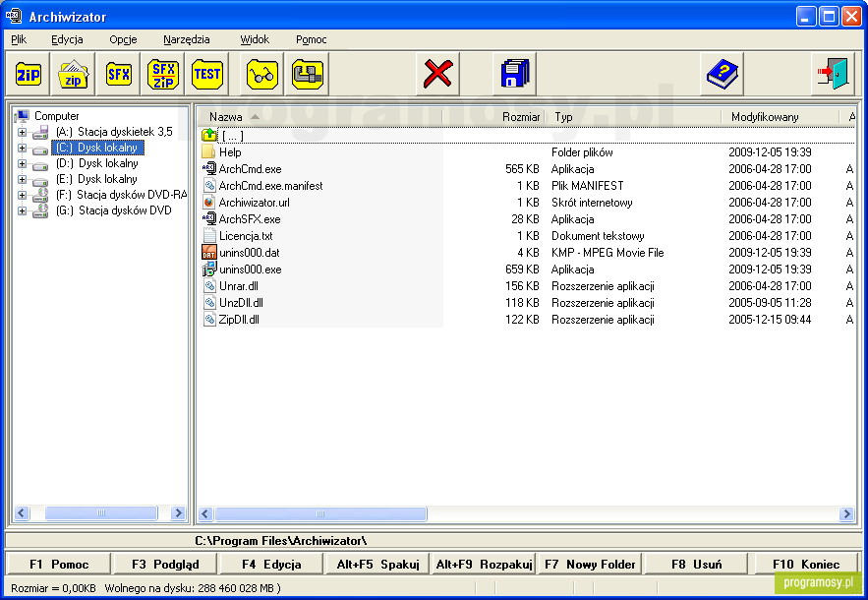
Task: Click the F10 Koniec button
Action: pos(806,564)
